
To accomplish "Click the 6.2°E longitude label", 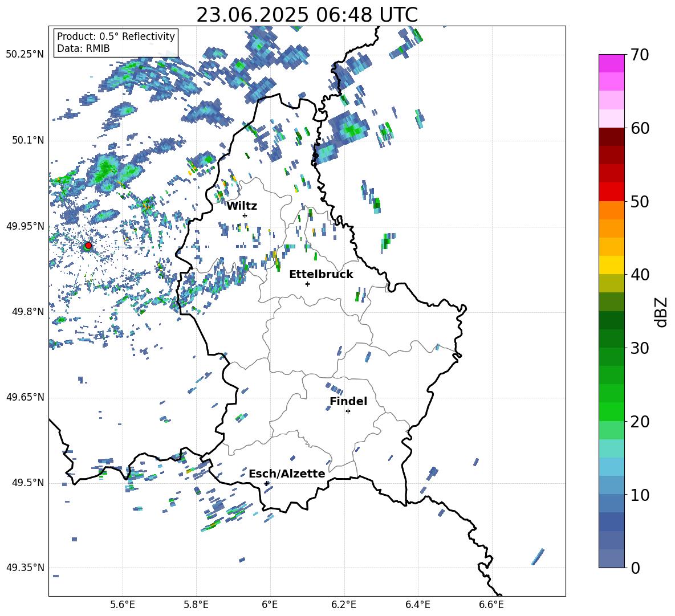I will (x=344, y=605).
